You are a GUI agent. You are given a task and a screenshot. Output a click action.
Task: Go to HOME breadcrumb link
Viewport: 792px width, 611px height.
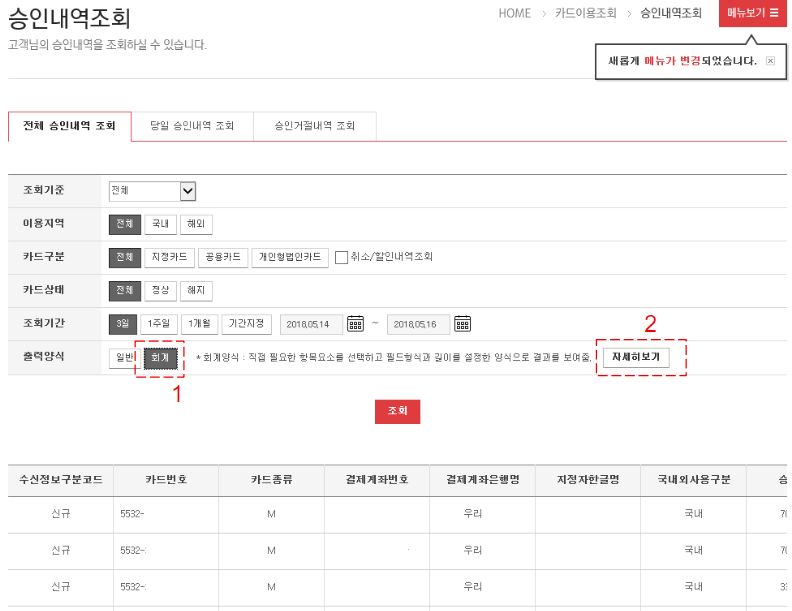(x=514, y=14)
